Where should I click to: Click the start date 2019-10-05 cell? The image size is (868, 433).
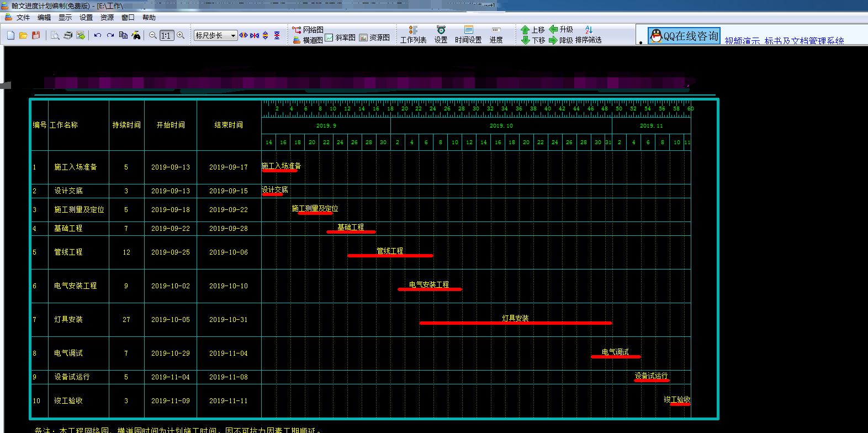point(171,319)
